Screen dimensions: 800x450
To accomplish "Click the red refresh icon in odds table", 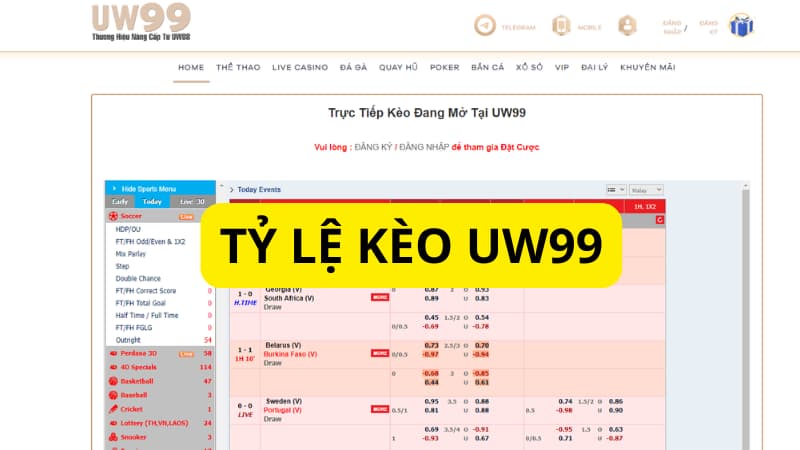I will 660,219.
